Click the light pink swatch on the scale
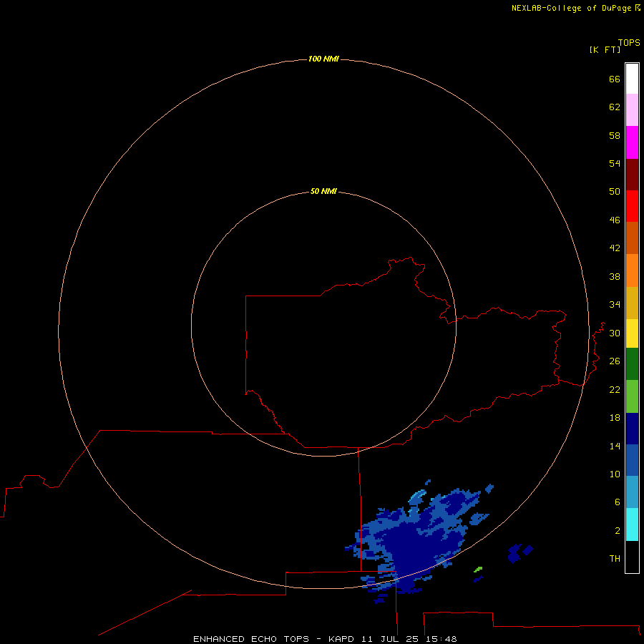The height and width of the screenshot is (644, 644). [632, 110]
